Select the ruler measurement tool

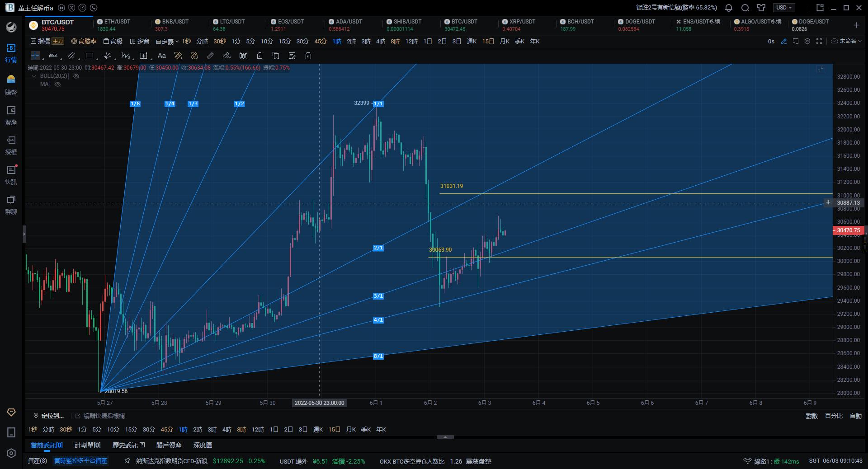point(210,56)
